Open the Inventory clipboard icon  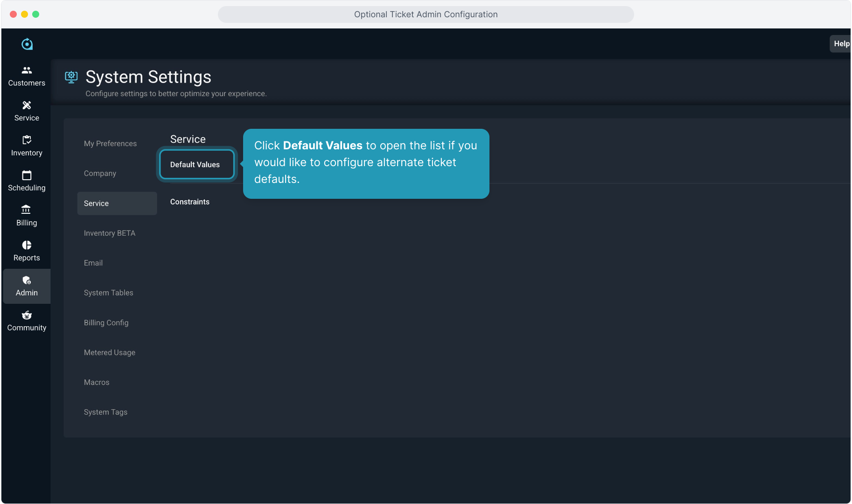pos(27,140)
